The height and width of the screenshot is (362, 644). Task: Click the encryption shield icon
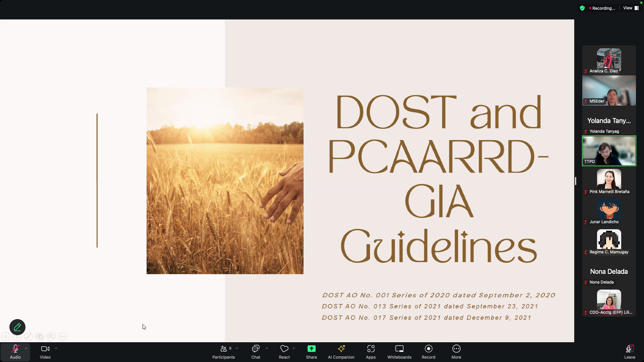click(582, 8)
